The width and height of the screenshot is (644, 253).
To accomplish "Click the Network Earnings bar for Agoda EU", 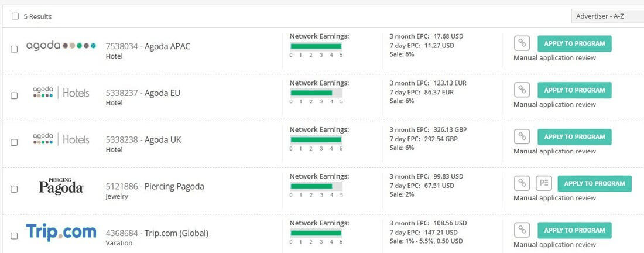I will 316,93.
